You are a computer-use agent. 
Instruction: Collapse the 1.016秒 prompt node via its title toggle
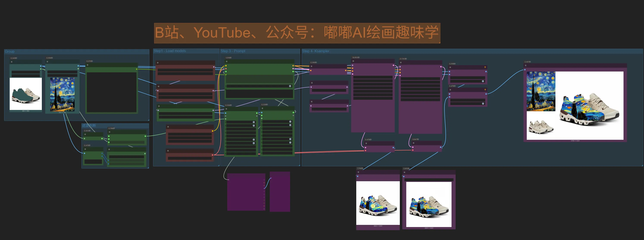(227, 62)
